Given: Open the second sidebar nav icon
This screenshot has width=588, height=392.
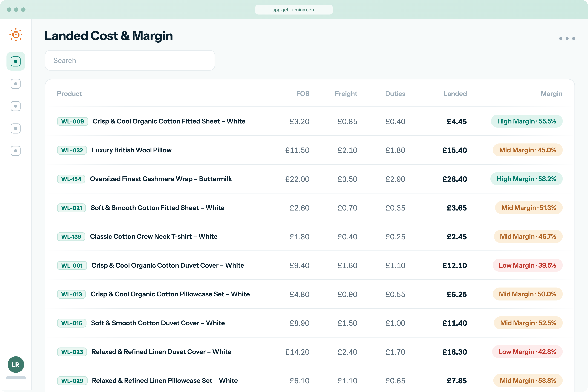Looking at the screenshot, I should pos(16,84).
